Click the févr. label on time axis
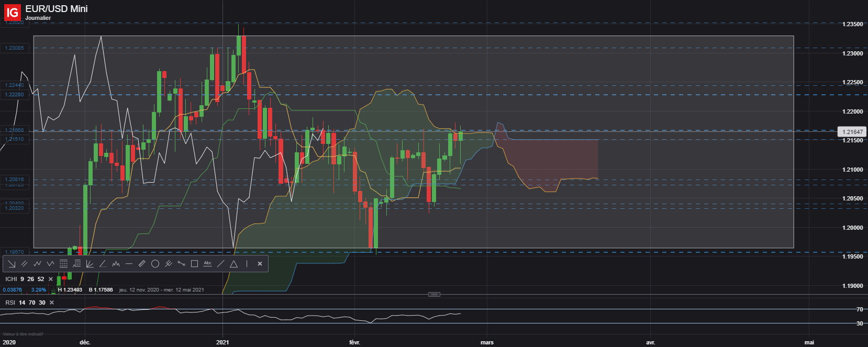 tap(354, 342)
